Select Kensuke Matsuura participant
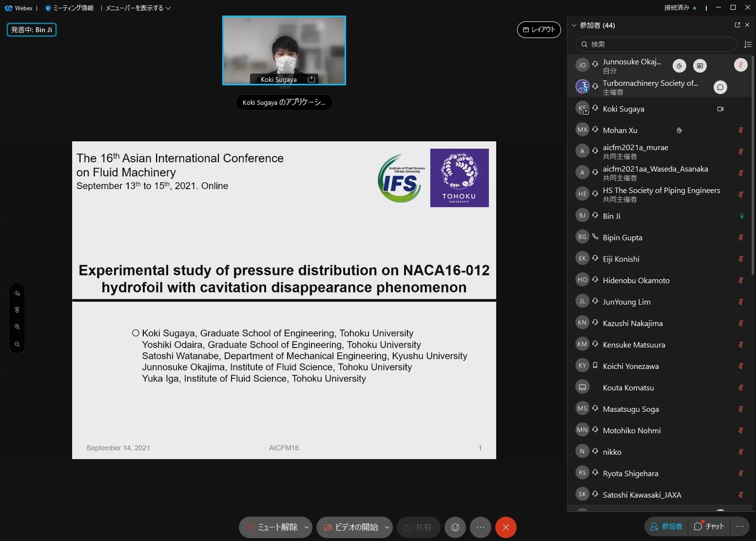The height and width of the screenshot is (541, 756). pyautogui.click(x=659, y=345)
